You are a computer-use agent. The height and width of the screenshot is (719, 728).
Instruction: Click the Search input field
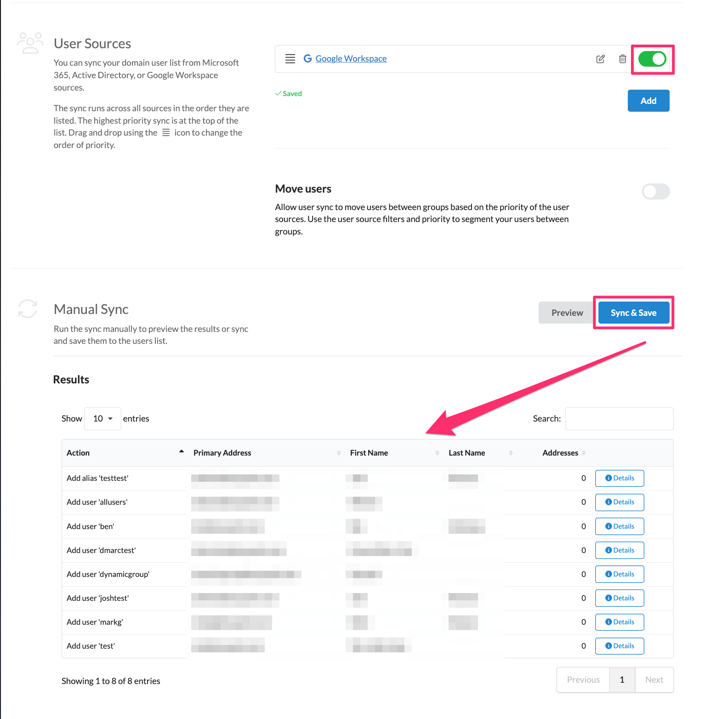tap(619, 419)
